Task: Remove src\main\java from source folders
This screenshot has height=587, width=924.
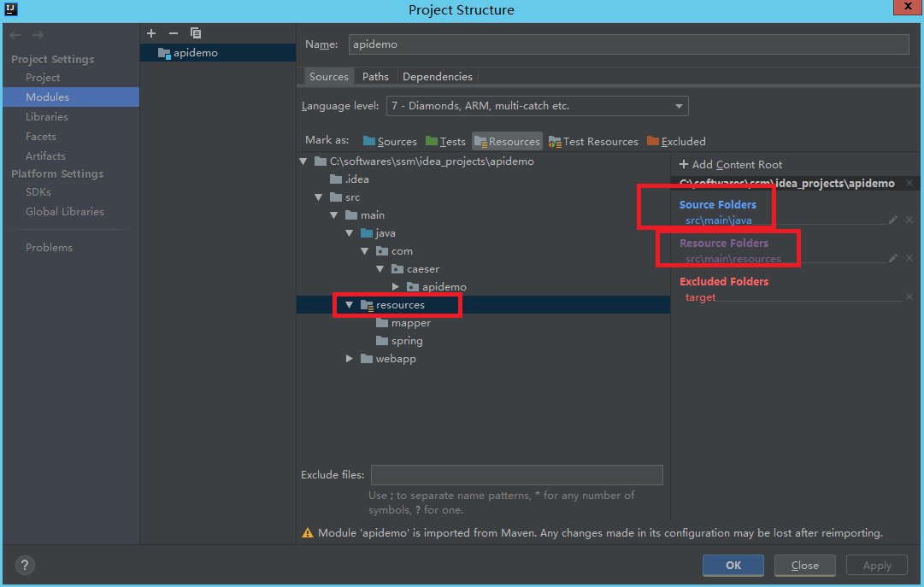Action: click(909, 220)
